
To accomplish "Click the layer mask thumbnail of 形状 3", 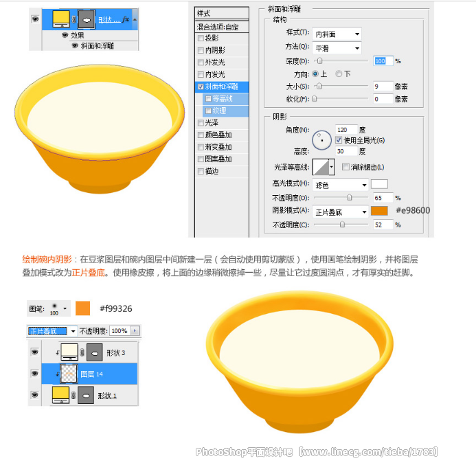I will click(x=94, y=352).
